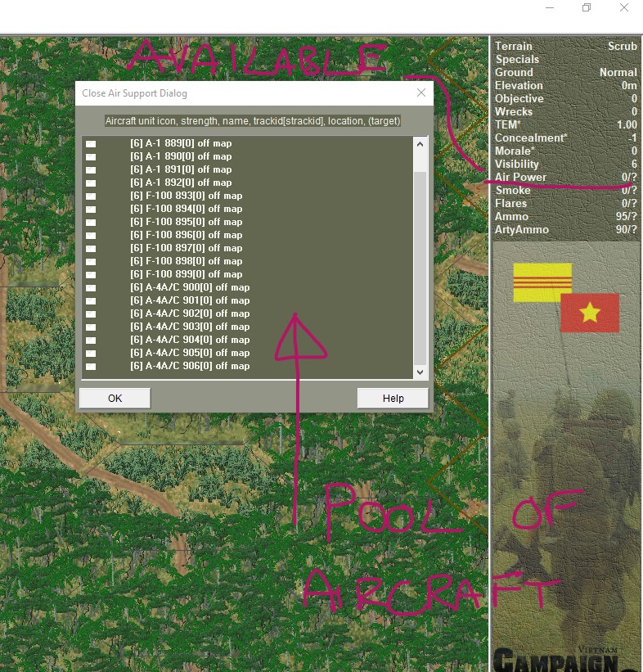Click the aircraft list scrollbar thumb
The width and height of the screenshot is (643, 672).
tap(420, 268)
